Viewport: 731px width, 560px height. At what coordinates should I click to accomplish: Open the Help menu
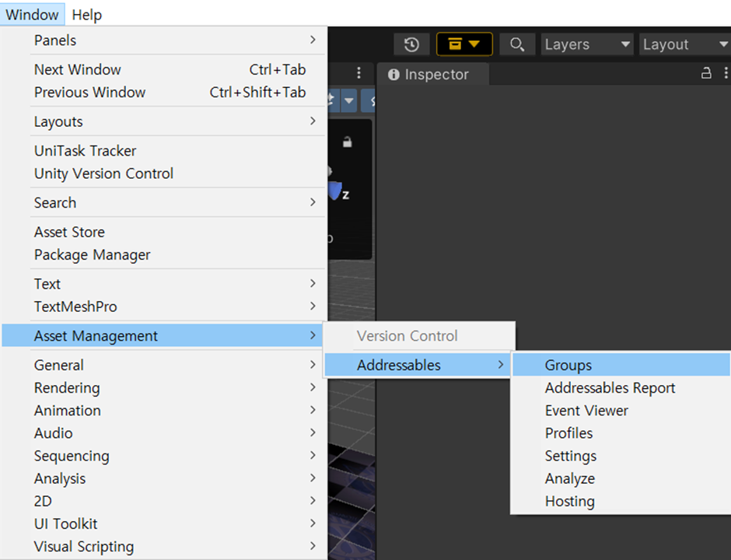(87, 15)
